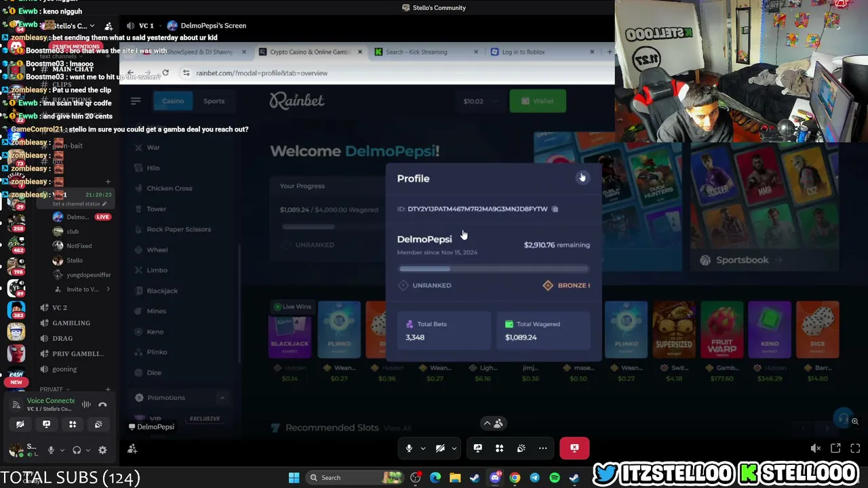The image size is (868, 488).
Task: Click the Rainbet logo
Action: pos(297,100)
